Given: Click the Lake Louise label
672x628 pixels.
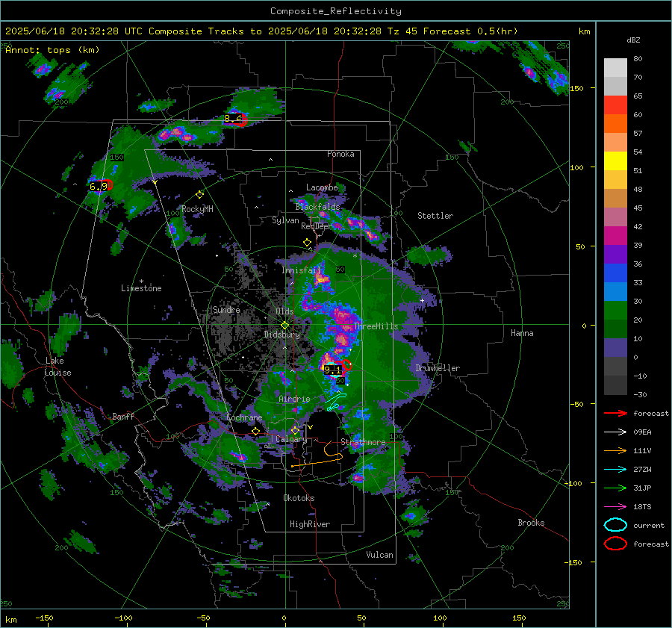Looking at the screenshot, I should [x=57, y=367].
